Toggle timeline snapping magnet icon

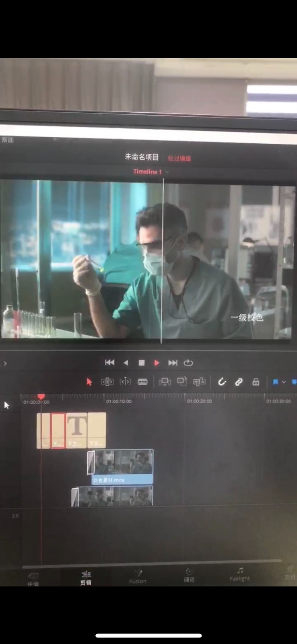click(x=222, y=382)
